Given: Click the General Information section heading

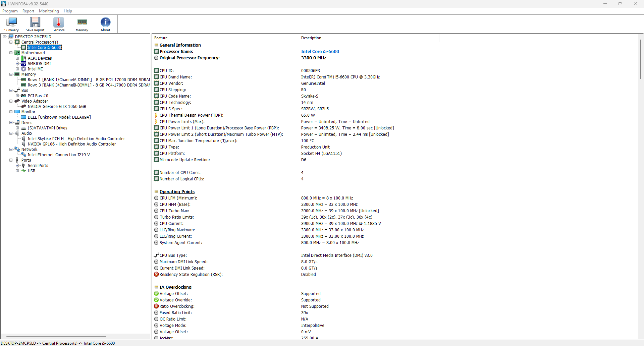Looking at the screenshot, I should tap(180, 45).
